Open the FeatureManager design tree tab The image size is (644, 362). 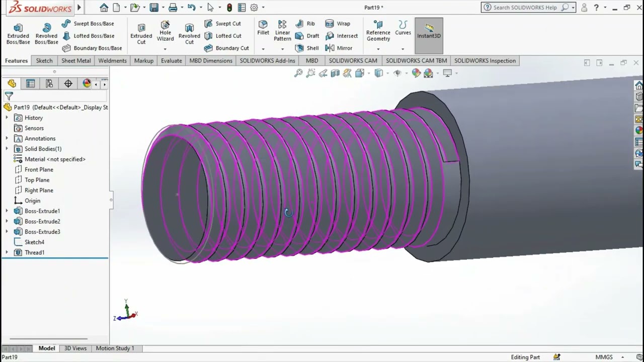(x=12, y=83)
